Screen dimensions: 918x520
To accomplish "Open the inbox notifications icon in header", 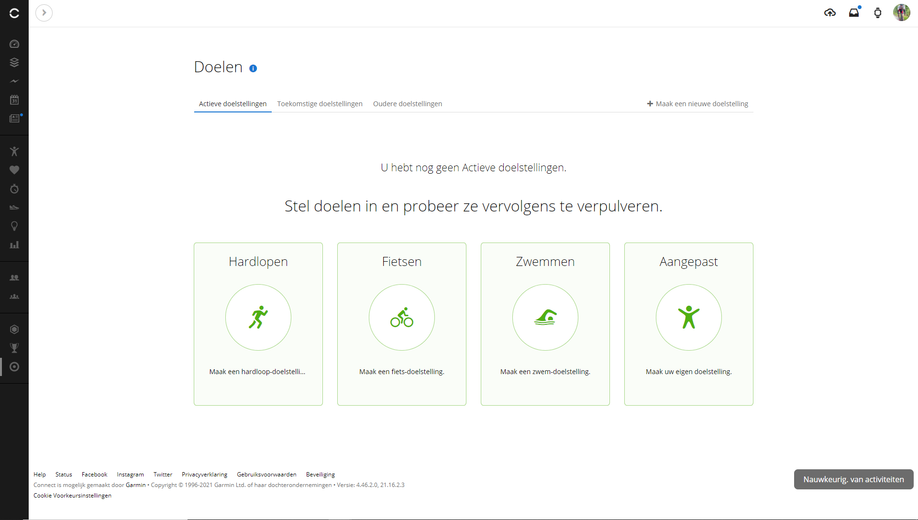I will [x=854, y=12].
